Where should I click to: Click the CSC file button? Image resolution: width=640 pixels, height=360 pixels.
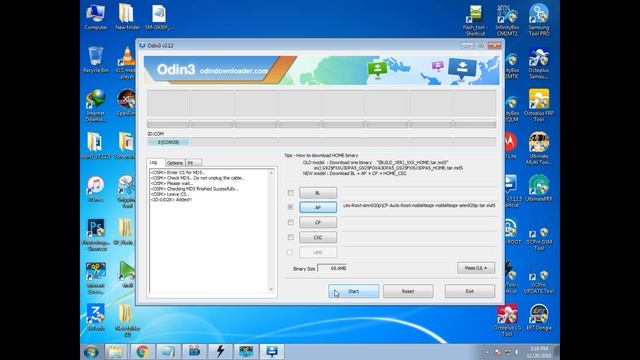pyautogui.click(x=318, y=237)
